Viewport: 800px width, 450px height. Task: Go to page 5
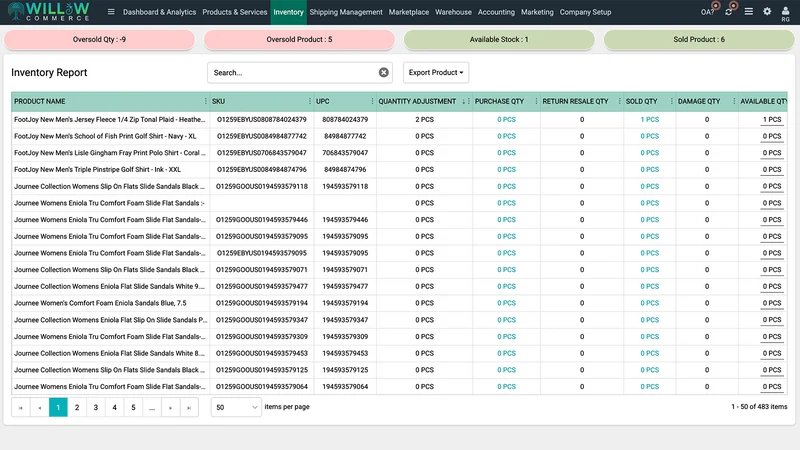pos(133,407)
